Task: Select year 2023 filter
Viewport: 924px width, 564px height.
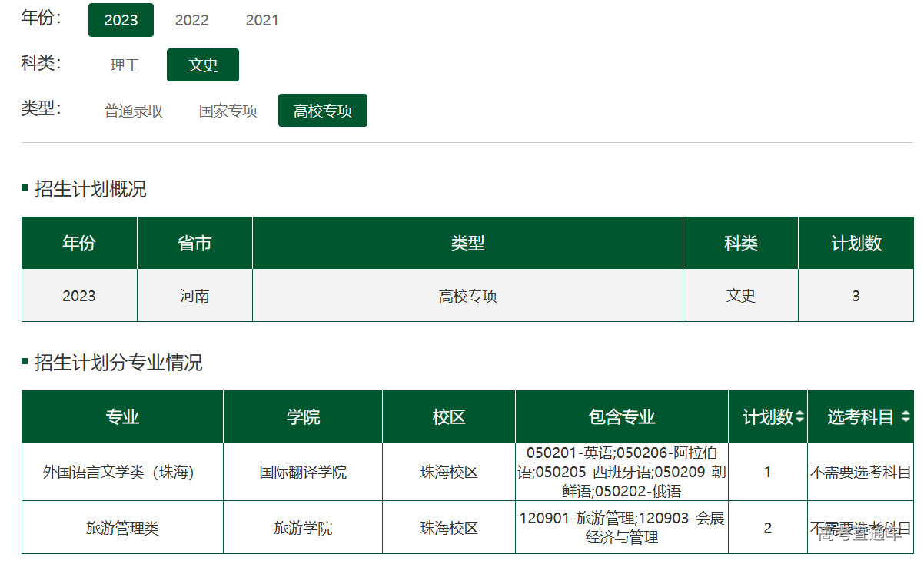Action: pyautogui.click(x=121, y=20)
